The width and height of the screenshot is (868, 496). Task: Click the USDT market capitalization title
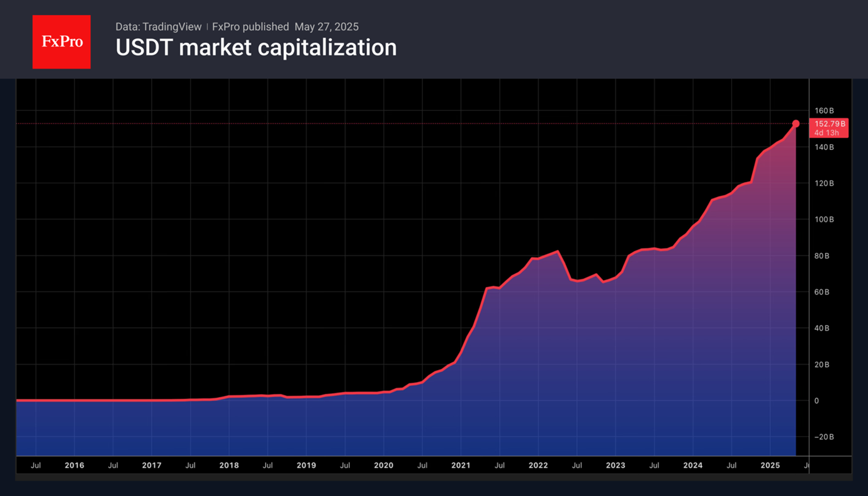pos(256,48)
